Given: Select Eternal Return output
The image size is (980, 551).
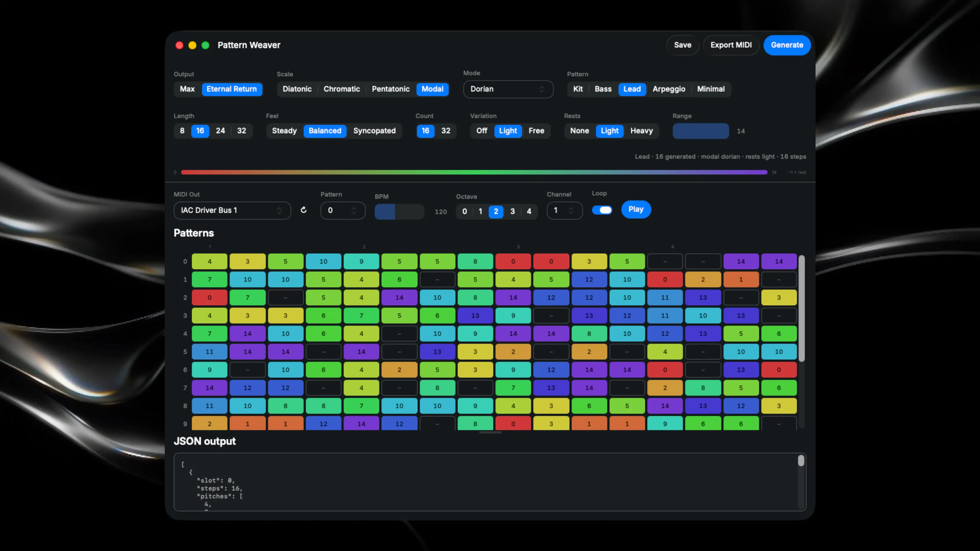Looking at the screenshot, I should pos(232,89).
